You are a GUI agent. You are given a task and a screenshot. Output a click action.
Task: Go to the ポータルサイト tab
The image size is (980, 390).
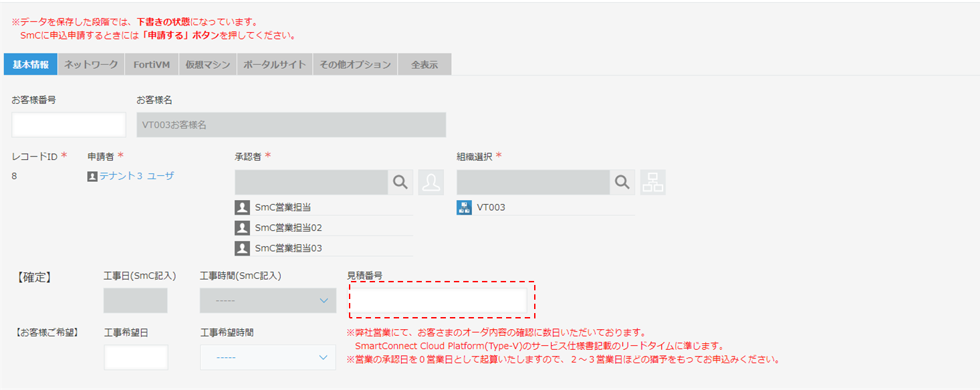click(275, 64)
